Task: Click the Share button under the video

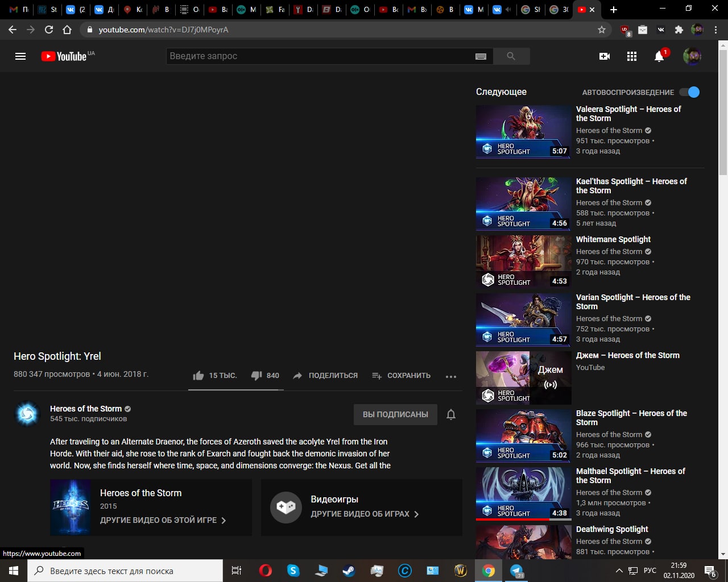Action: point(325,376)
